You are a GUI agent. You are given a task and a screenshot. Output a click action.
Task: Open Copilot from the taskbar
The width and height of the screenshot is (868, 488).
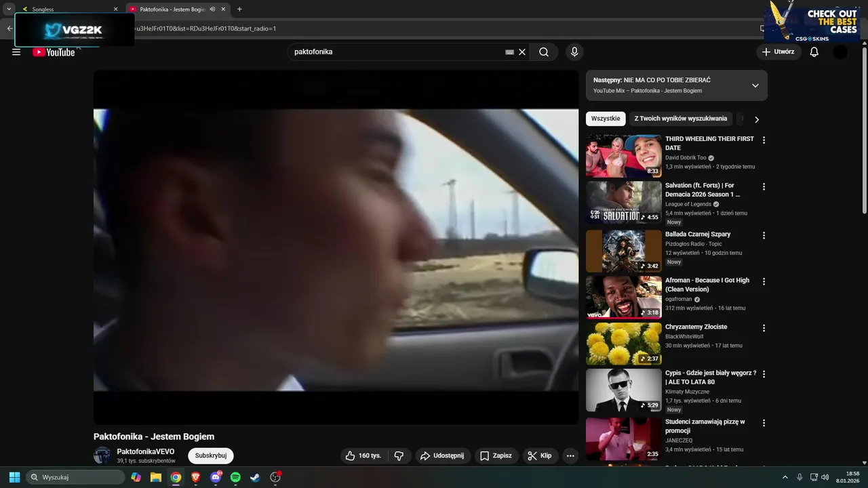point(136,477)
